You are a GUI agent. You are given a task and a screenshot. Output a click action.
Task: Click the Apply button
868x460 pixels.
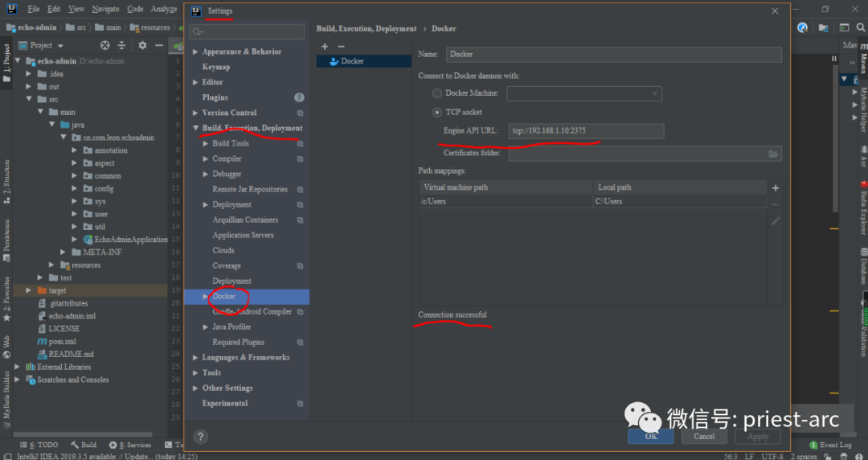point(758,436)
